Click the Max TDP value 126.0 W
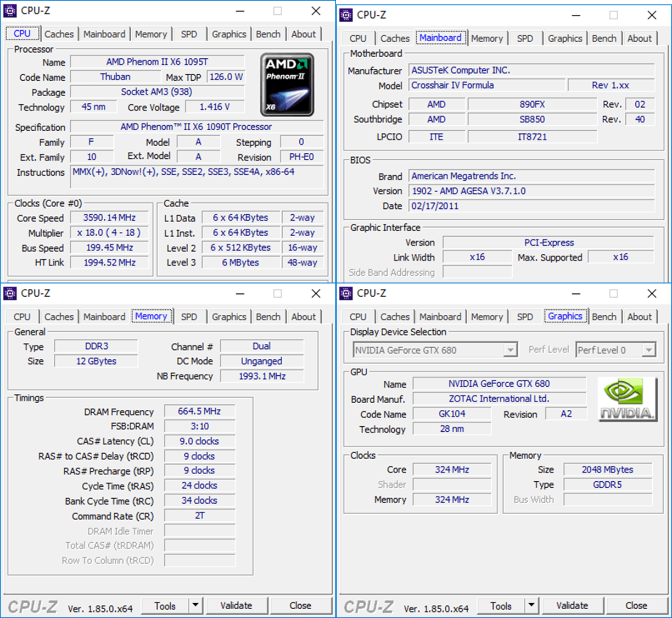The height and width of the screenshot is (618, 672). pos(226,77)
